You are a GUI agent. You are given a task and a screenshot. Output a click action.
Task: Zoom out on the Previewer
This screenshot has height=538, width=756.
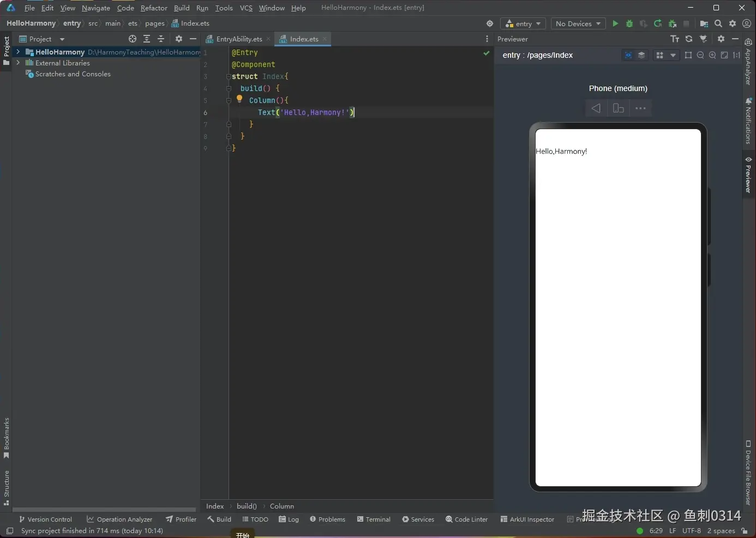coord(700,55)
